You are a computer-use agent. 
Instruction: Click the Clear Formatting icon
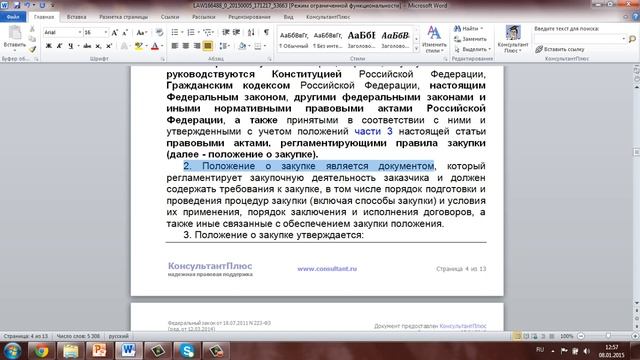coord(160,32)
